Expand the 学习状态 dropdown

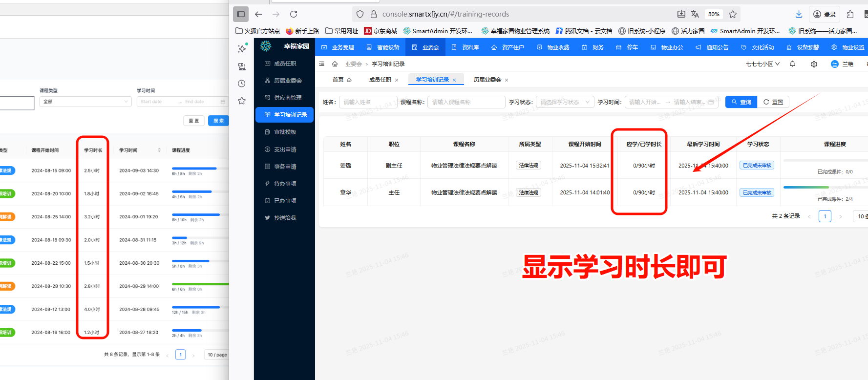click(565, 102)
